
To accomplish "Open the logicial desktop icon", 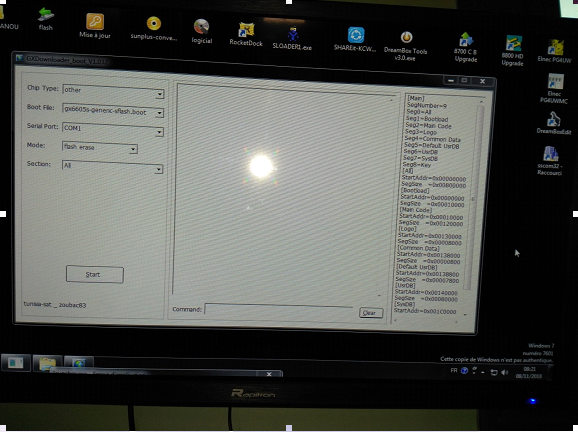I will click(x=202, y=31).
